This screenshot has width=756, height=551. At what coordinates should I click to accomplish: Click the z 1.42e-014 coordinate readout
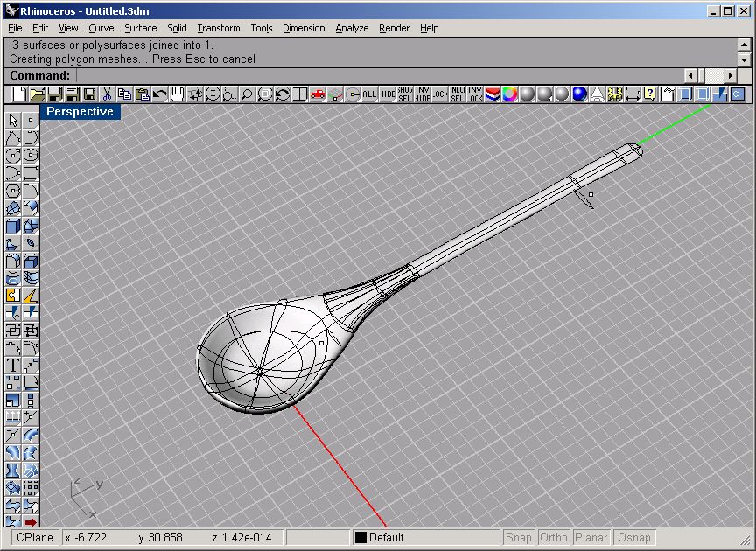(242, 537)
